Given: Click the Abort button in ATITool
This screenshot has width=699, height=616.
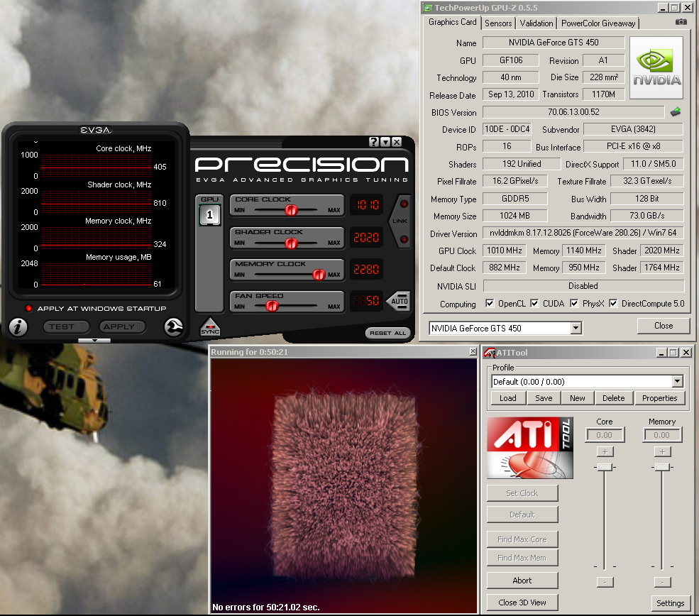Looking at the screenshot, I should click(522, 581).
